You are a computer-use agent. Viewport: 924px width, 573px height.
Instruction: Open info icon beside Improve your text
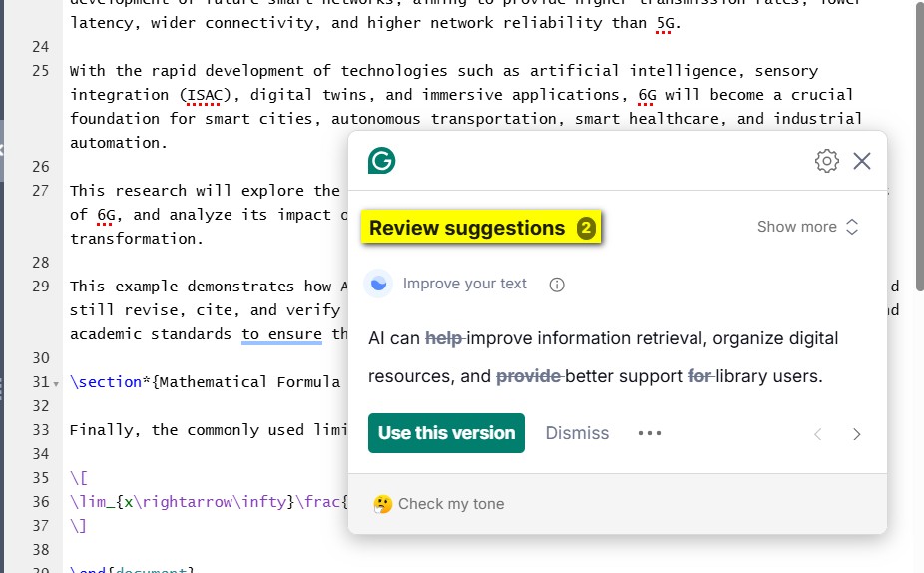557,285
